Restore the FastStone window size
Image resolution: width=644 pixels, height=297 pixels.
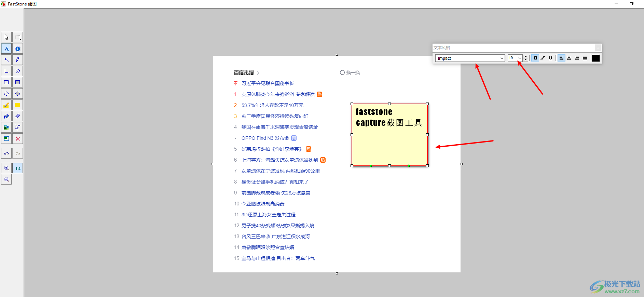click(632, 3)
